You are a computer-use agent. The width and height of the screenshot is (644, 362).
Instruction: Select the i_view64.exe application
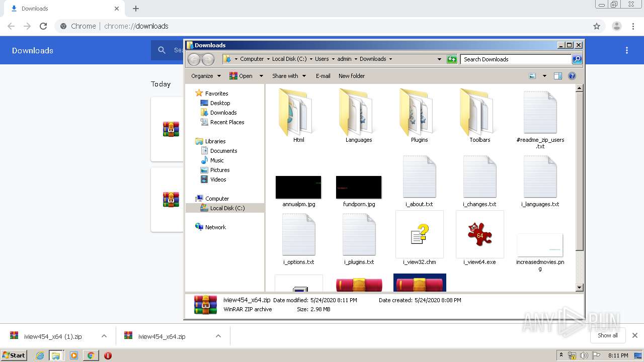click(x=479, y=239)
